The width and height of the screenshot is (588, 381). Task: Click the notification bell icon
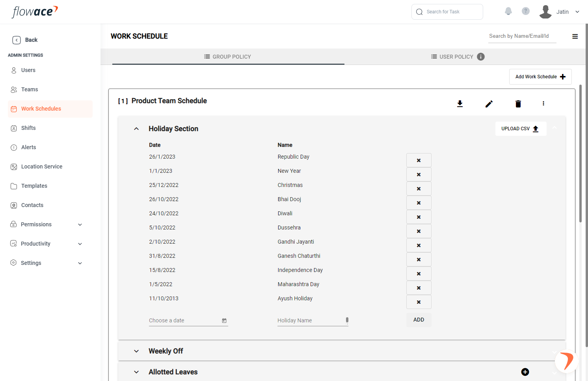(x=508, y=11)
